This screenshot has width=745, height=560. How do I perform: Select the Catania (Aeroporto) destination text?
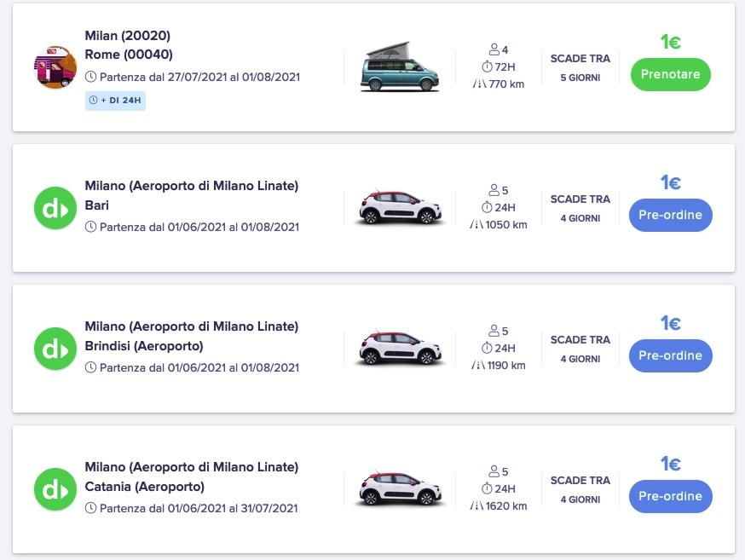(x=144, y=487)
